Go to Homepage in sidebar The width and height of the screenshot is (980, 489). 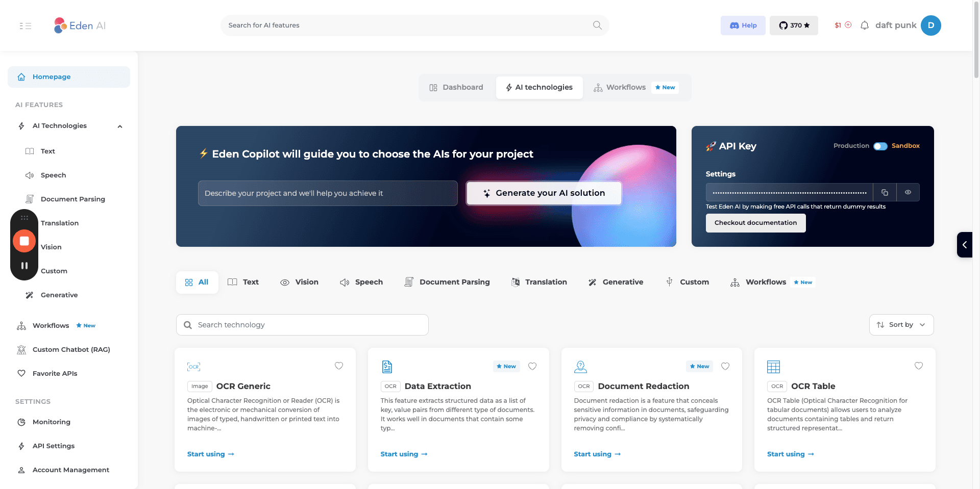coord(69,77)
